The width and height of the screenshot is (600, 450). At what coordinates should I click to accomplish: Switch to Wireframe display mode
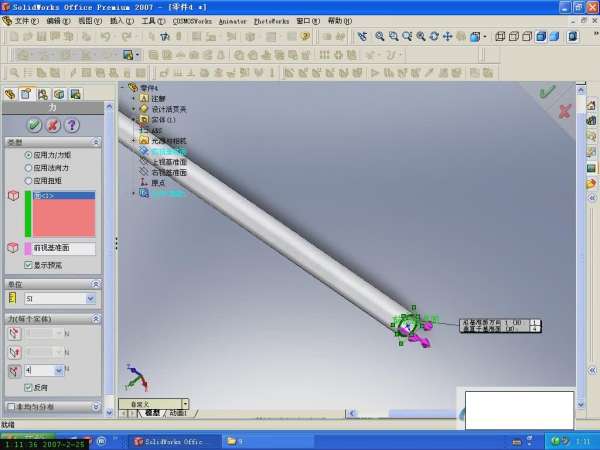(x=500, y=36)
